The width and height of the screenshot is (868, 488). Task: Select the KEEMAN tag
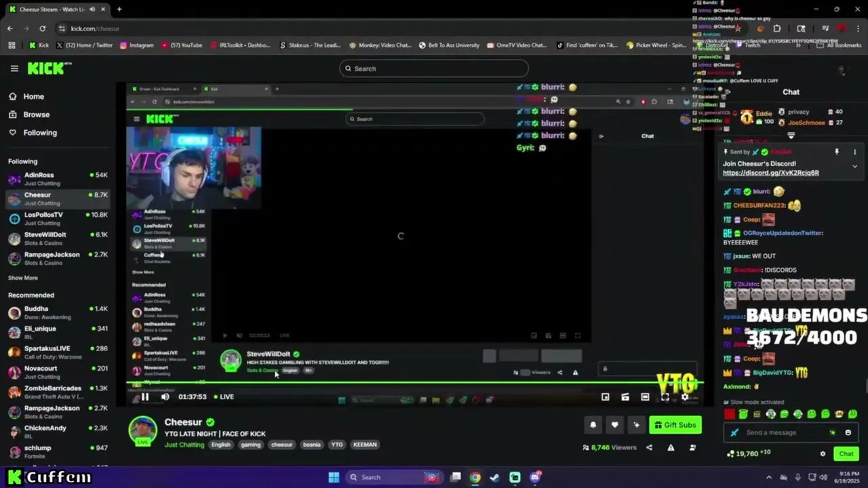(x=365, y=445)
